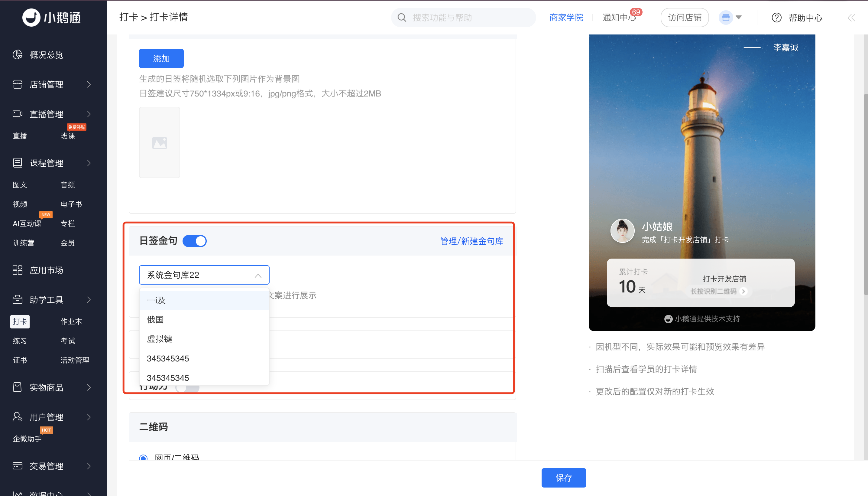Click the page vertical scrollbar
This screenshot has height=496, width=868.
(865, 194)
